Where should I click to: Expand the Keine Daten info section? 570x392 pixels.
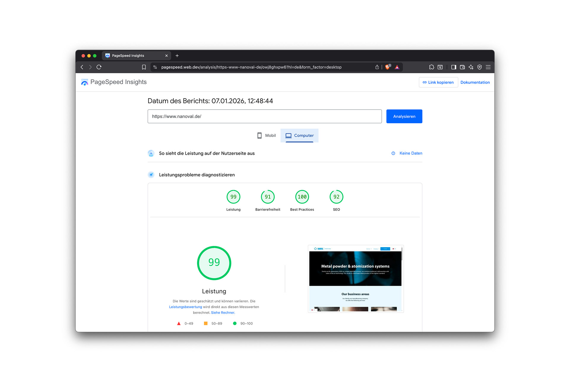point(411,153)
